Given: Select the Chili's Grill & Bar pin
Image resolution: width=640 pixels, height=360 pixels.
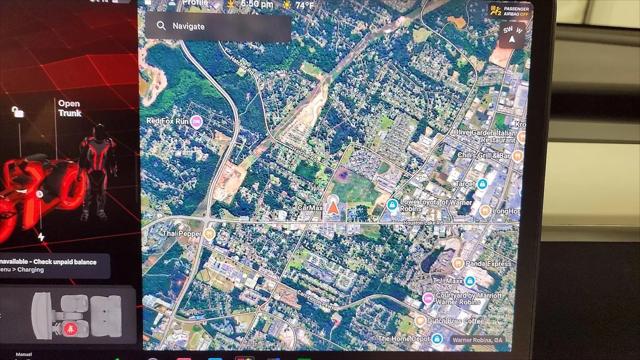Looking at the screenshot, I should tap(518, 156).
